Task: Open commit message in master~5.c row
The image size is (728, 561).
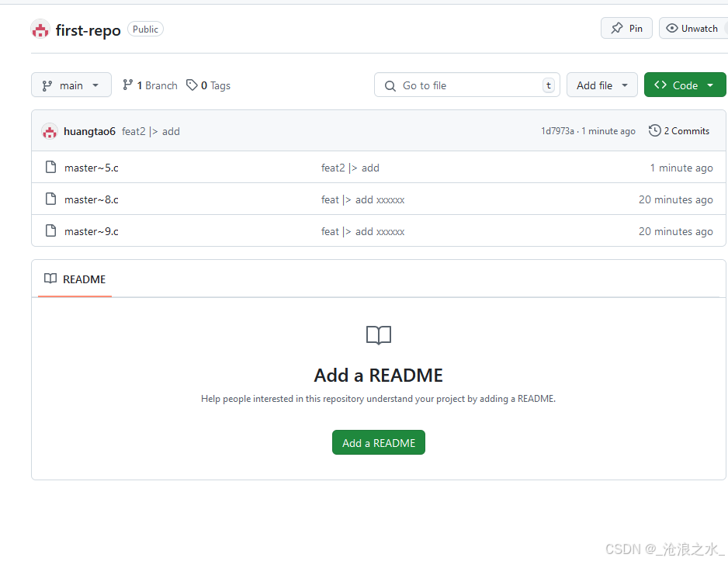Action: (x=350, y=168)
